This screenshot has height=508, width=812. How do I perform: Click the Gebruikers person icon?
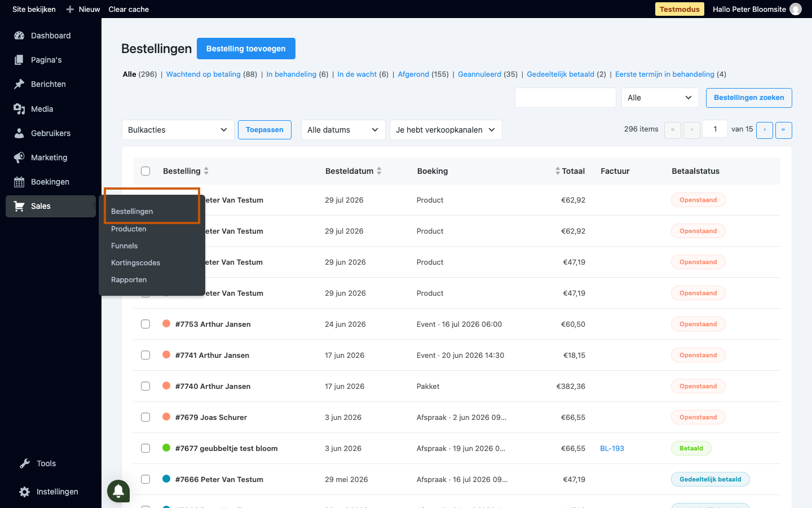[x=19, y=133]
